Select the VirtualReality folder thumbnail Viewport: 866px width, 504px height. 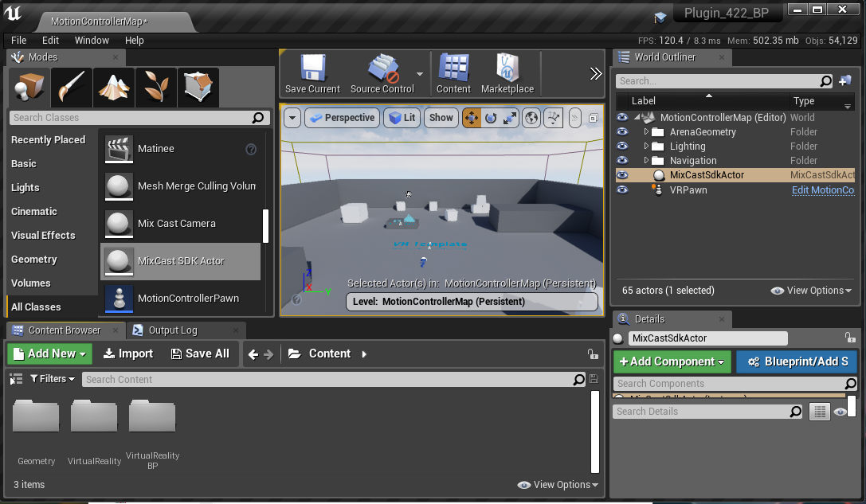coord(94,416)
